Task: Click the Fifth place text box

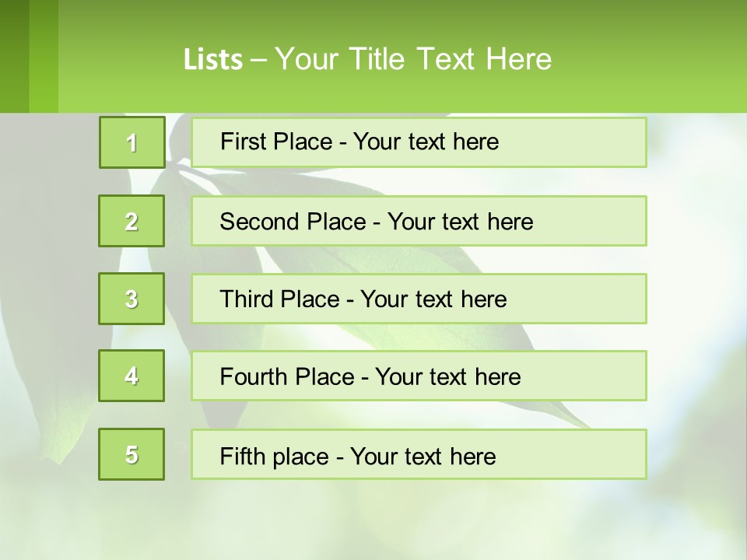Action: [x=419, y=454]
